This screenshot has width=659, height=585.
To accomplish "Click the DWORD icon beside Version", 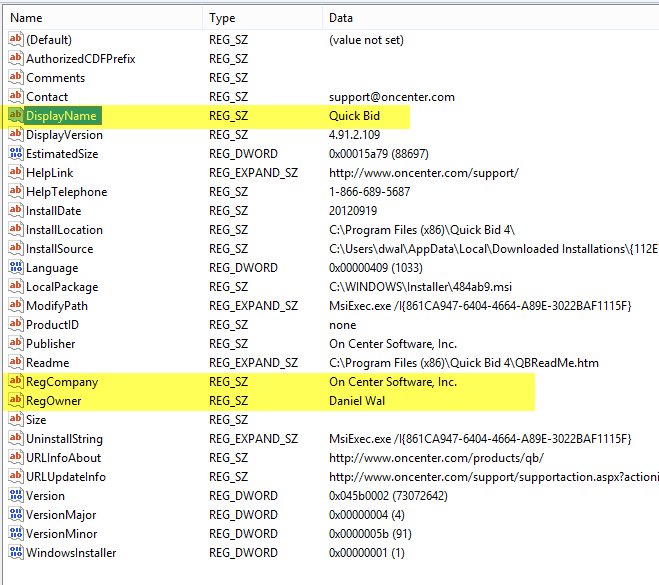I will pos(16,495).
